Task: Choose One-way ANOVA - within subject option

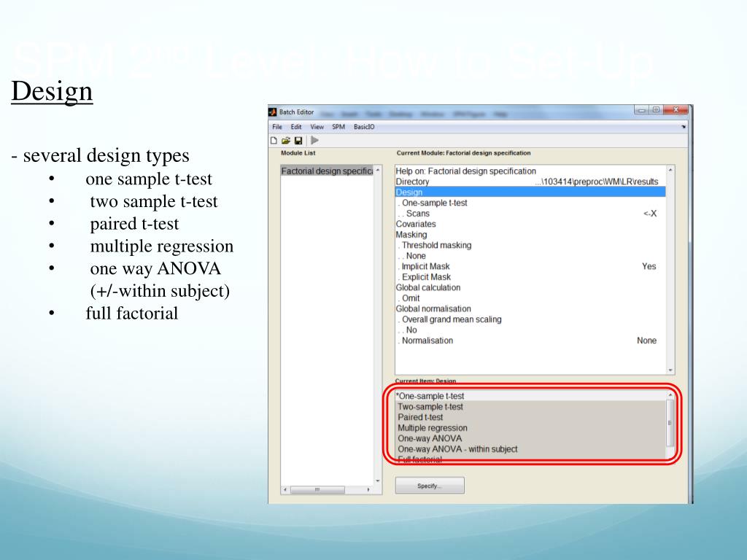Action: [530, 449]
